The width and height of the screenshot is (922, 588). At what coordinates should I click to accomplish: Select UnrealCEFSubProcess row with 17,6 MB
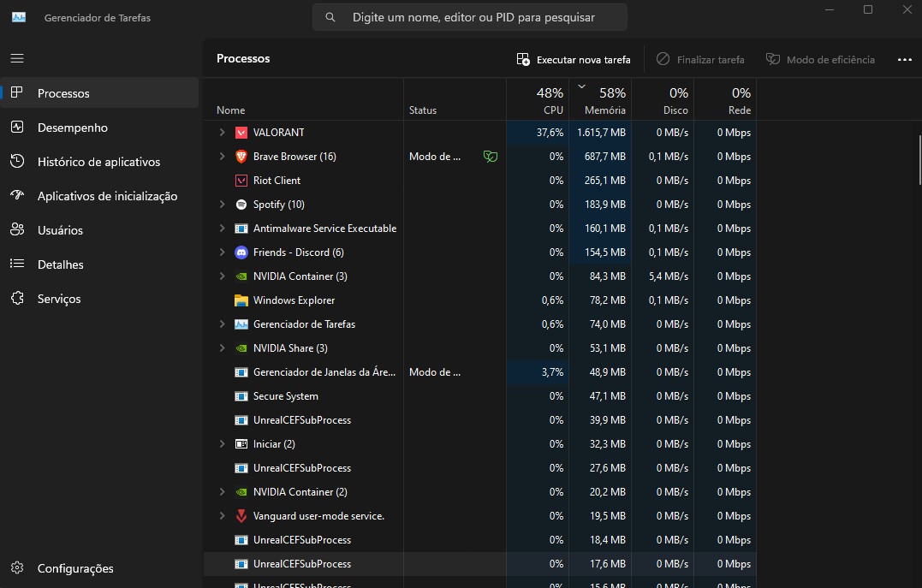(479, 564)
